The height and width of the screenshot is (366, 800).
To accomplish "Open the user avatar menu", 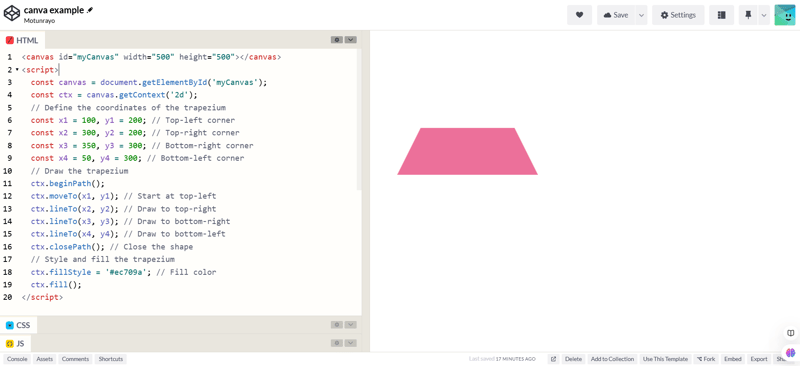I will point(785,15).
